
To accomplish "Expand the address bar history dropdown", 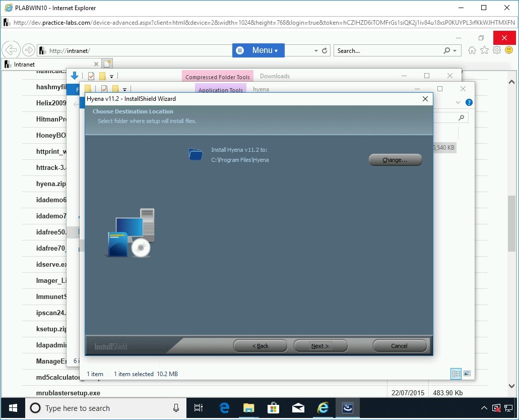I will tap(316, 51).
